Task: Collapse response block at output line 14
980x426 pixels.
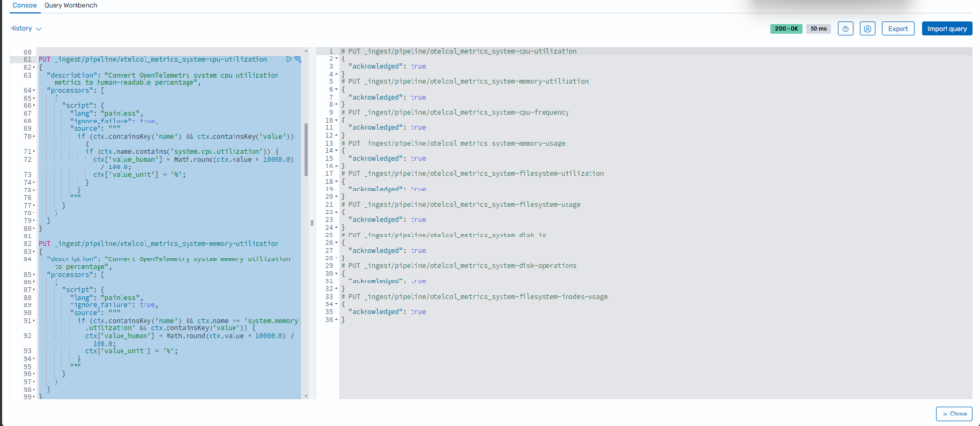Action: [336, 150]
